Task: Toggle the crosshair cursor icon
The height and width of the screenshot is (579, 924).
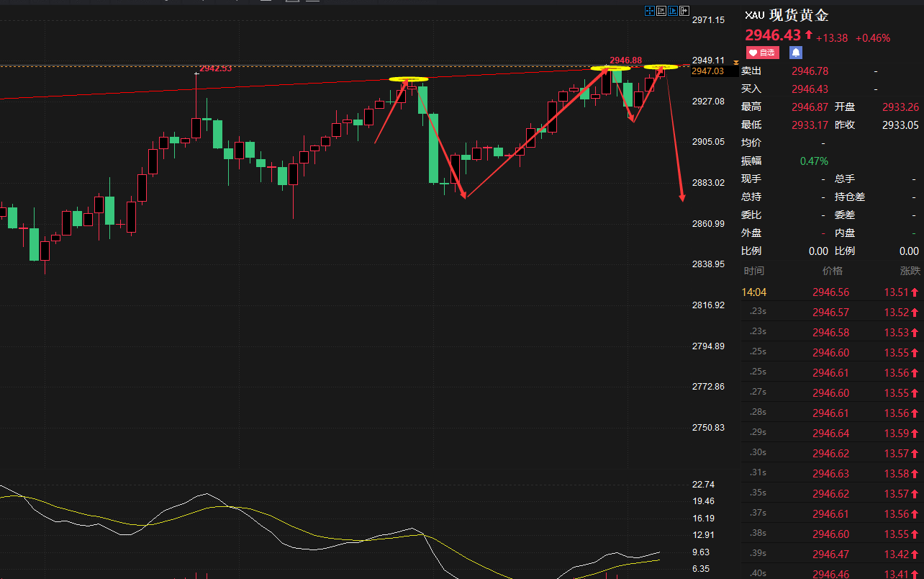Action: coord(650,10)
